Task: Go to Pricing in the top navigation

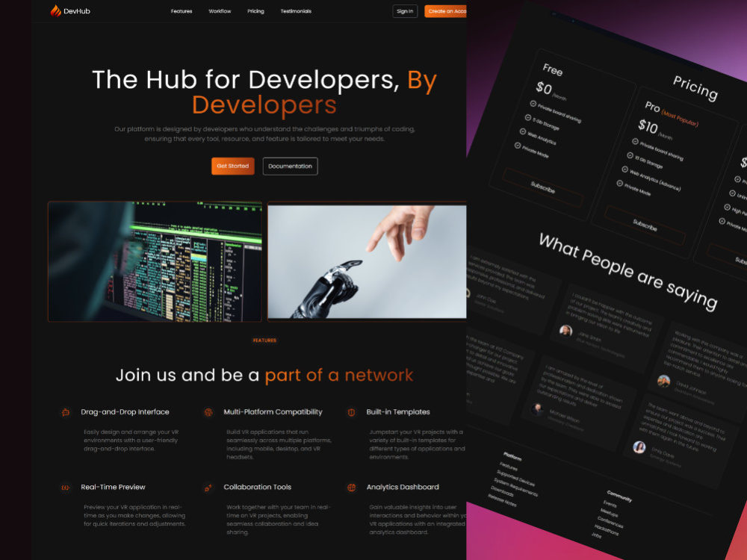Action: pyautogui.click(x=255, y=11)
